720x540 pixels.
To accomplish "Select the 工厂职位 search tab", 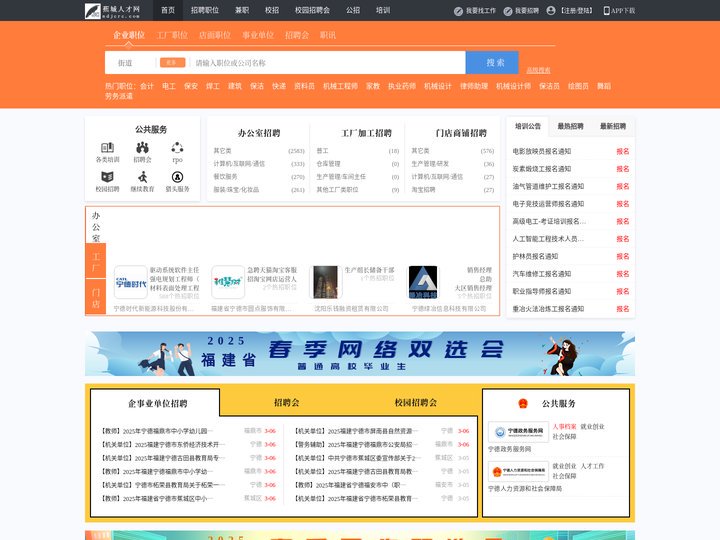I will coord(172,35).
